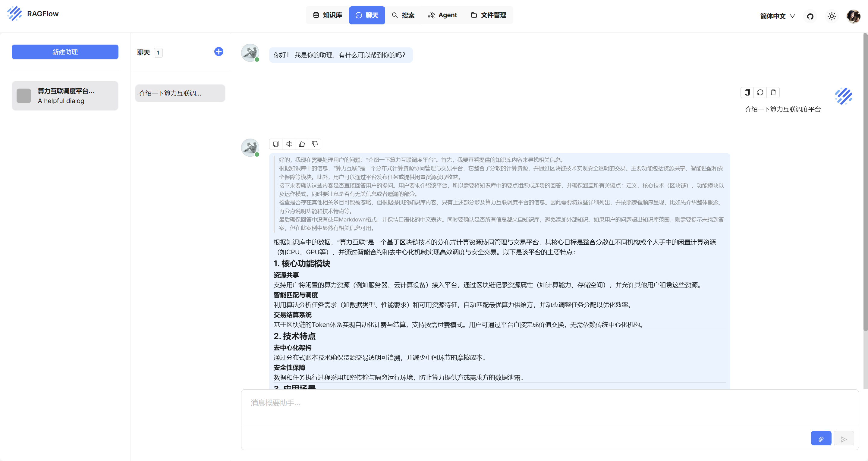
Task: Click the assistant avatar beside greeting message
Action: pos(250,53)
